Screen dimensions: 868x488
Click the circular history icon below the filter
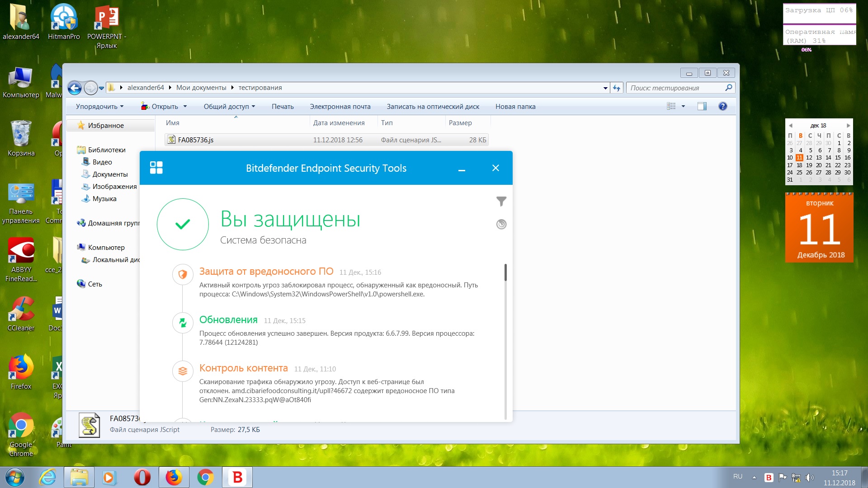coord(501,224)
